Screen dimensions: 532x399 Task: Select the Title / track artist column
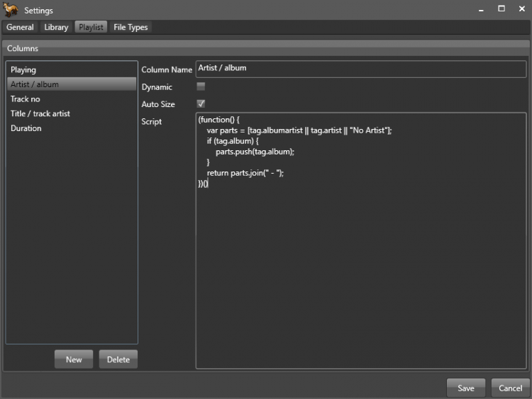pos(40,113)
